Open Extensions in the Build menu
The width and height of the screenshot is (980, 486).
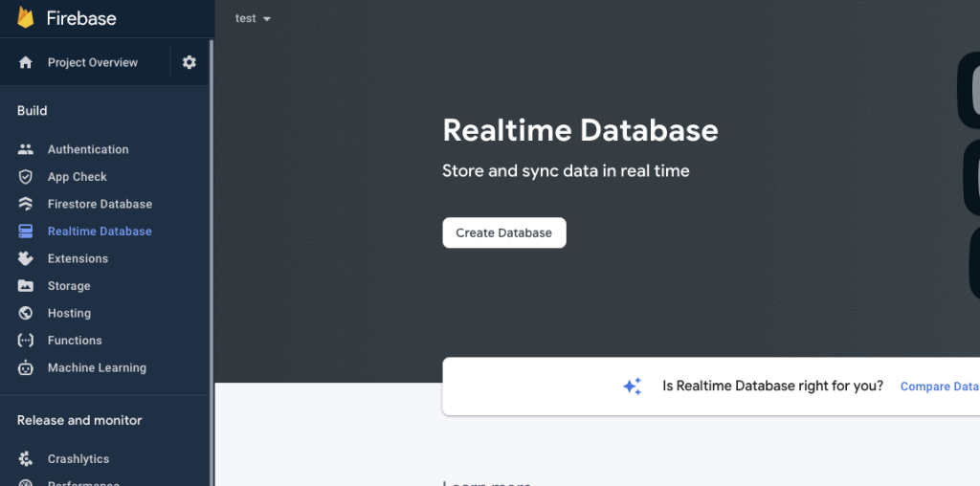[78, 258]
